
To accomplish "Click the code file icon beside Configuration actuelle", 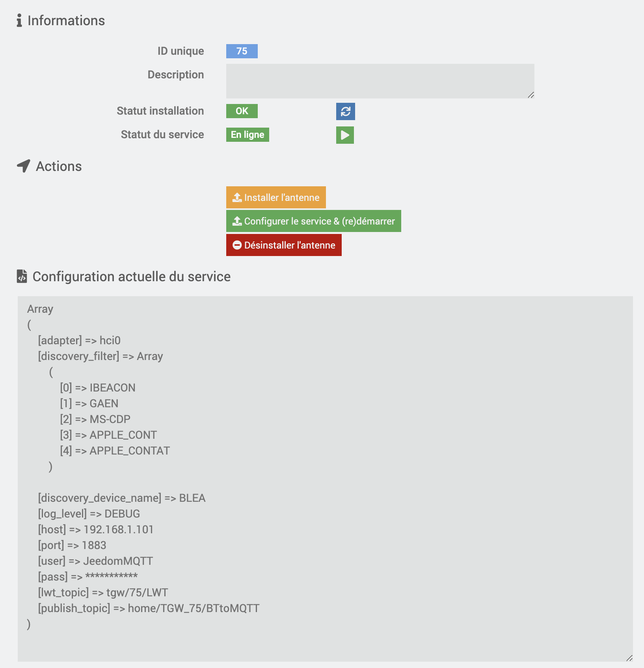I will click(22, 276).
